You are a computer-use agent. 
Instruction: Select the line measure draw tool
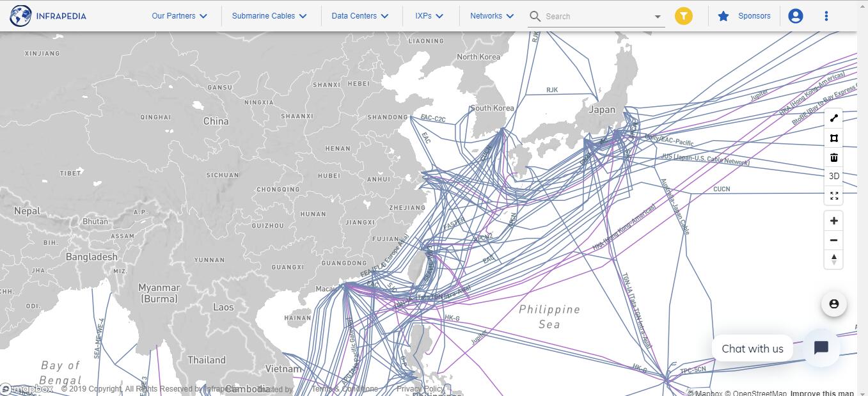[x=833, y=119]
